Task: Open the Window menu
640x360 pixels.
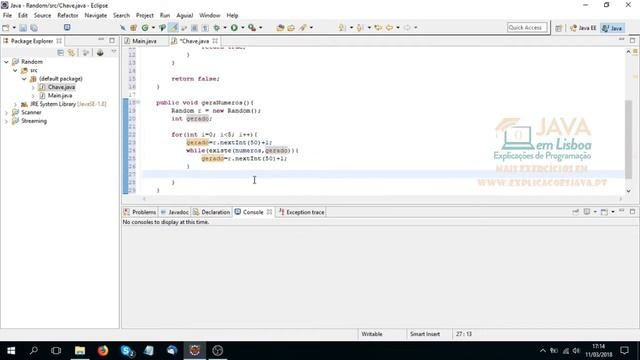Action: (x=209, y=16)
